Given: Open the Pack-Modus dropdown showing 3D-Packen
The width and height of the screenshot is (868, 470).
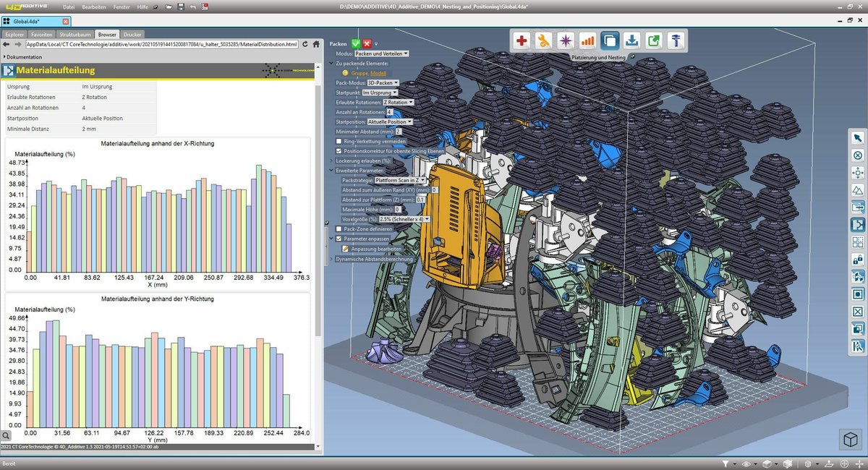Looking at the screenshot, I should [x=383, y=82].
